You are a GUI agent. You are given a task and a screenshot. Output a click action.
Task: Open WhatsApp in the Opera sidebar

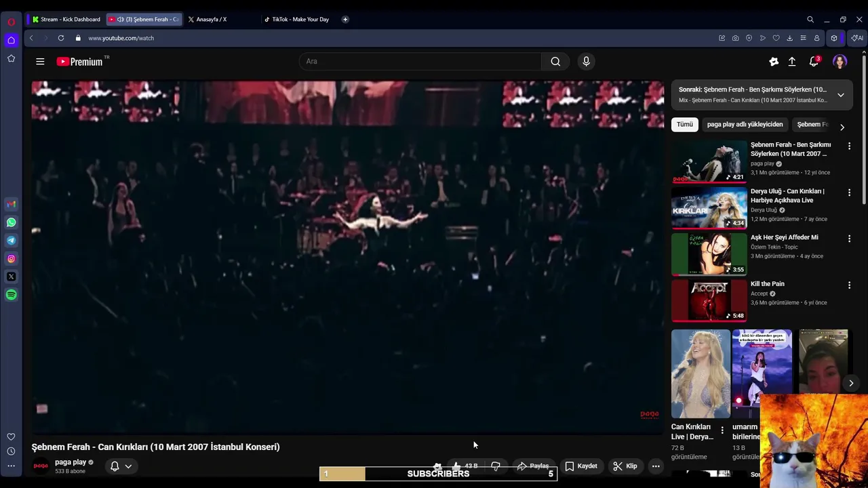[x=11, y=222]
